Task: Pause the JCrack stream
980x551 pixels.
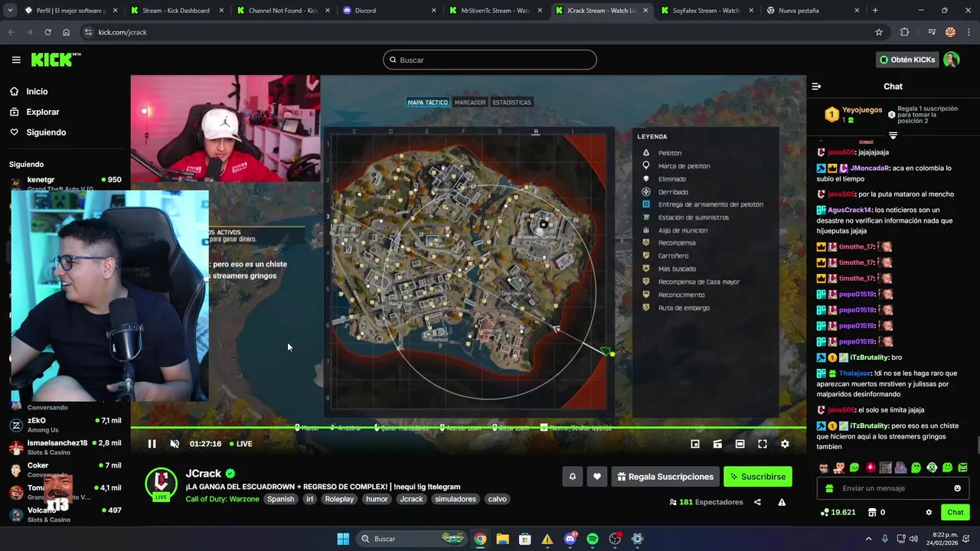Action: pyautogui.click(x=152, y=444)
